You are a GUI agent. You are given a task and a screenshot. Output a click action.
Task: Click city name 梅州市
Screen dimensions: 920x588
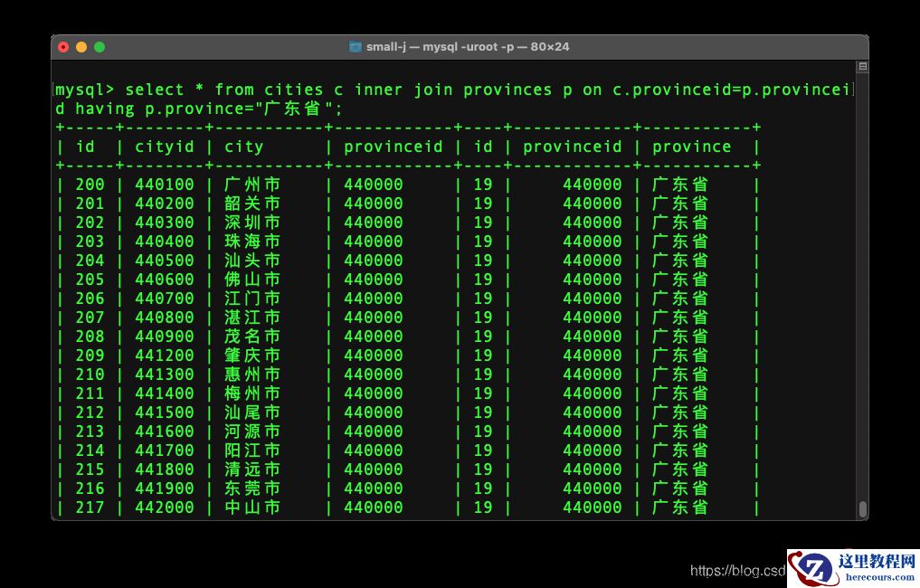[x=252, y=394]
